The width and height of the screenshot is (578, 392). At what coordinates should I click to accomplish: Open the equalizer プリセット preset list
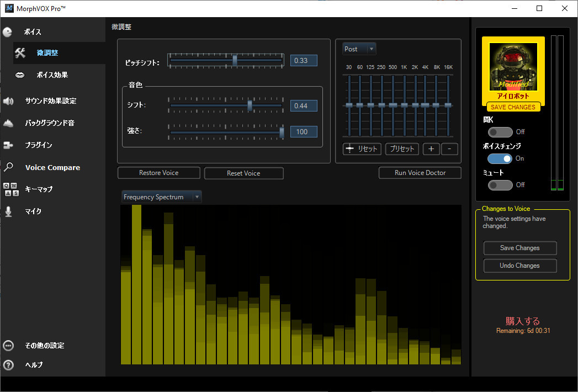click(402, 149)
